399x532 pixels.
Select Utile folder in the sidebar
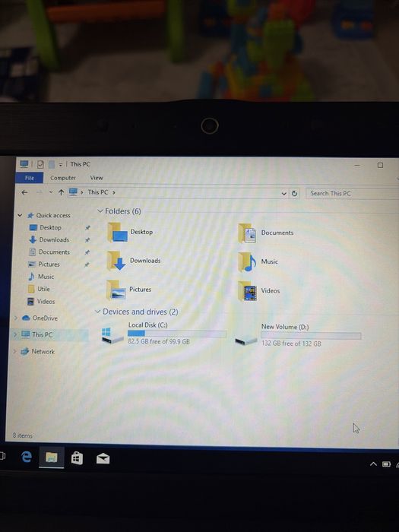tap(43, 289)
